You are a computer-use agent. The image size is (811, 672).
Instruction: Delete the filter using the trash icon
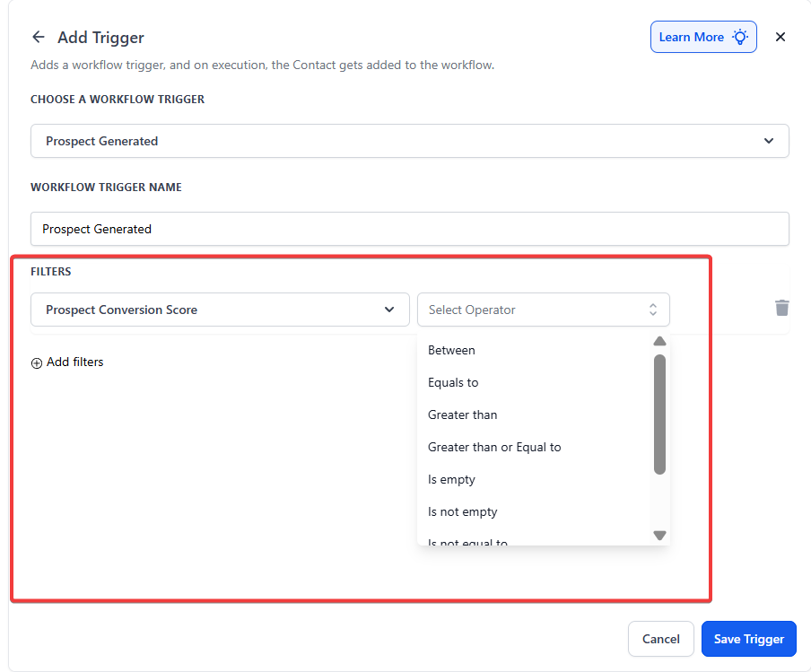click(x=781, y=308)
